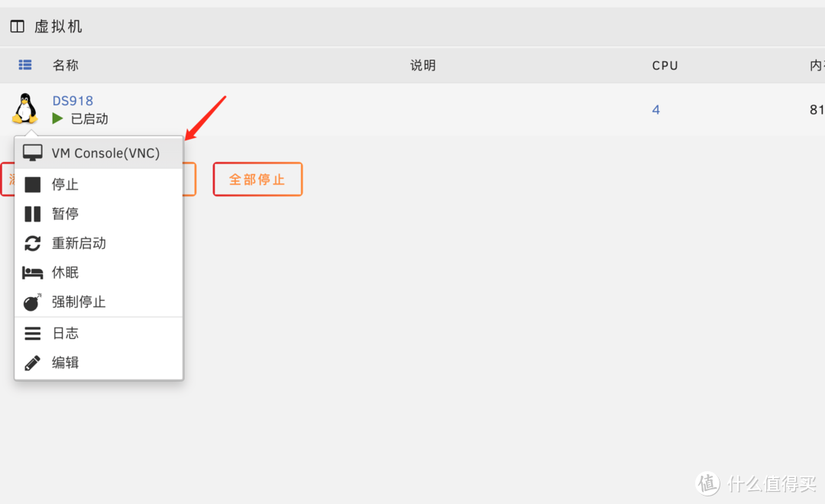Click the 说明 column header

[422, 65]
